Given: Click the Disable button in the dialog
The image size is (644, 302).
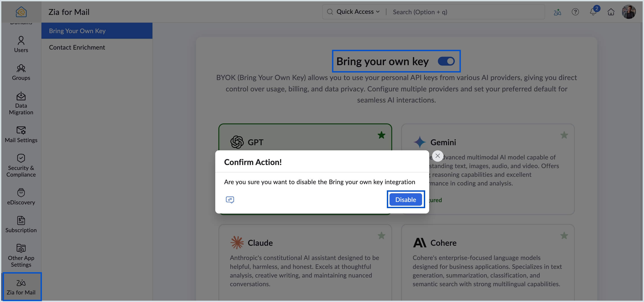Looking at the screenshot, I should [405, 199].
